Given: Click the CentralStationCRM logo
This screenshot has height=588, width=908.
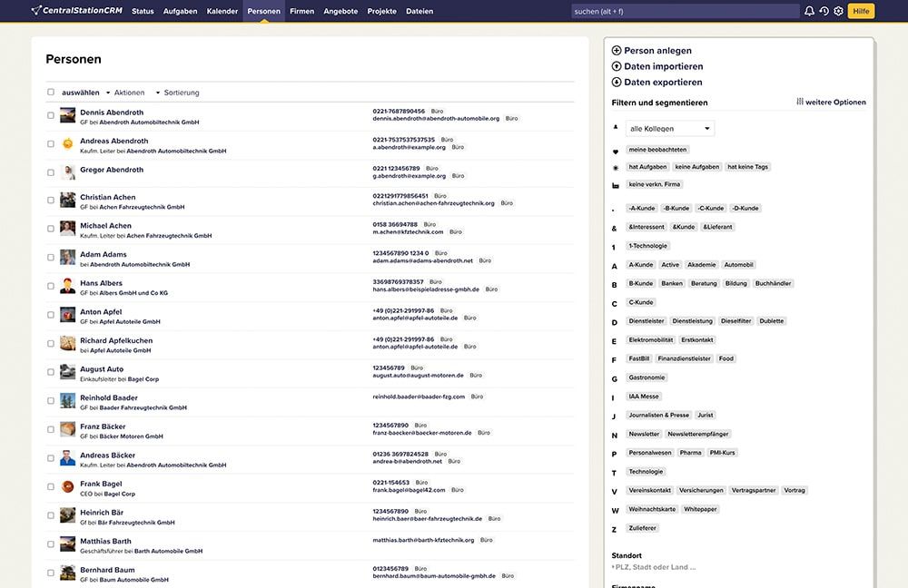Looking at the screenshot, I should [x=78, y=11].
